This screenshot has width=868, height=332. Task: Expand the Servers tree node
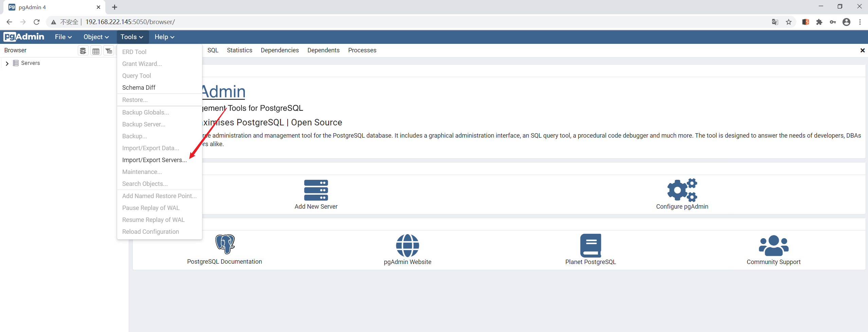7,64
